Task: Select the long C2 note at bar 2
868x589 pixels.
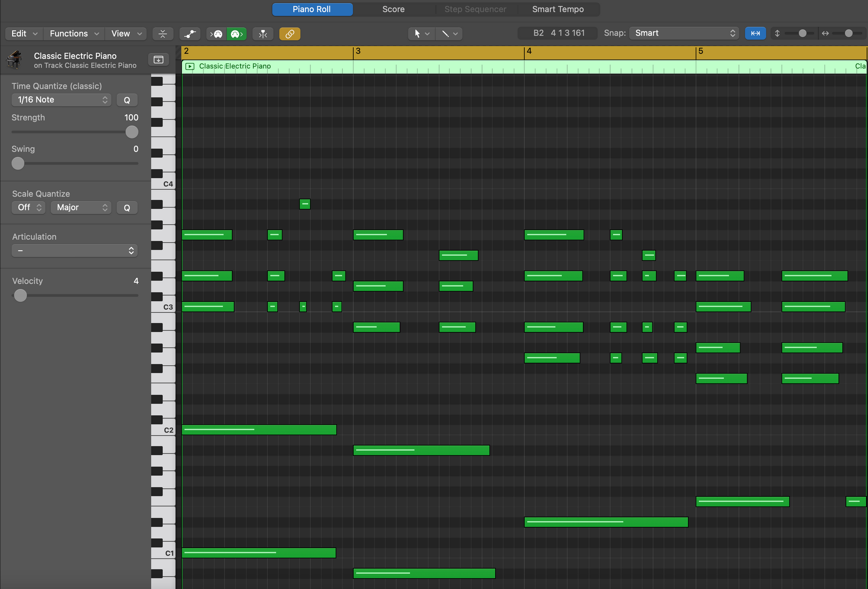Action: (259, 430)
